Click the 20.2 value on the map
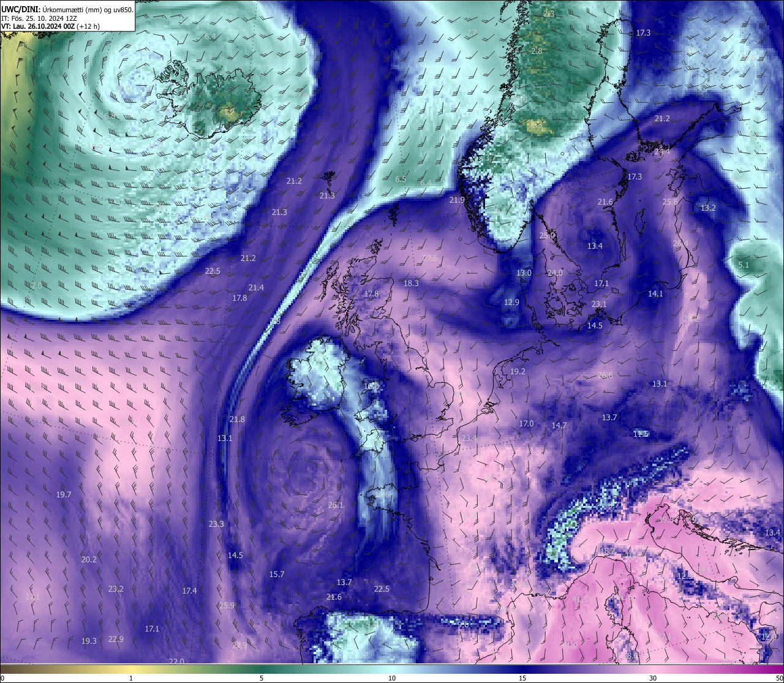Screen dimensions: 784x683 (x=89, y=559)
